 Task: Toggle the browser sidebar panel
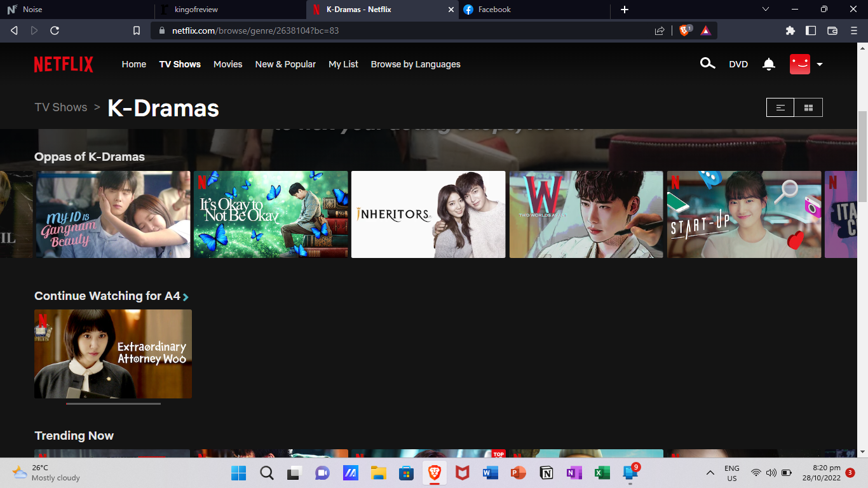click(x=811, y=30)
